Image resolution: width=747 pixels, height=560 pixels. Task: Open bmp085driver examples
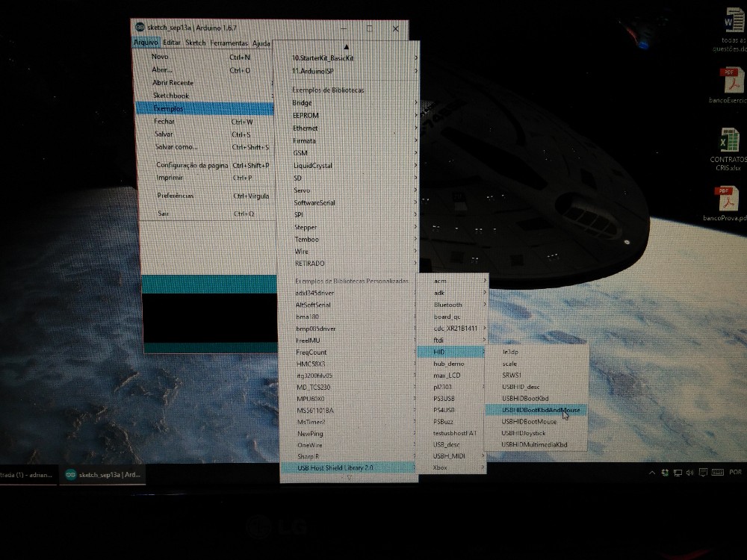348,329
